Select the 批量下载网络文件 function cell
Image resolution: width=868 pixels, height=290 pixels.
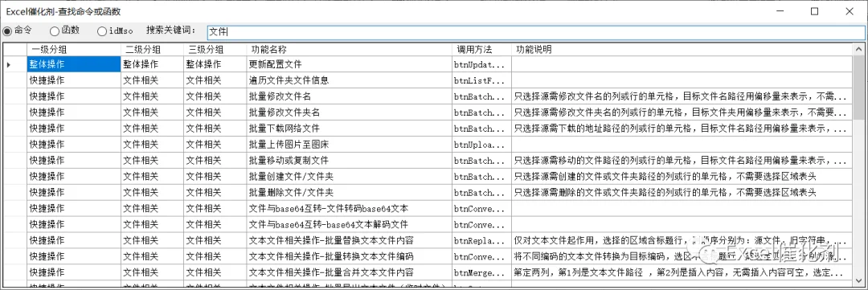[x=350, y=129]
